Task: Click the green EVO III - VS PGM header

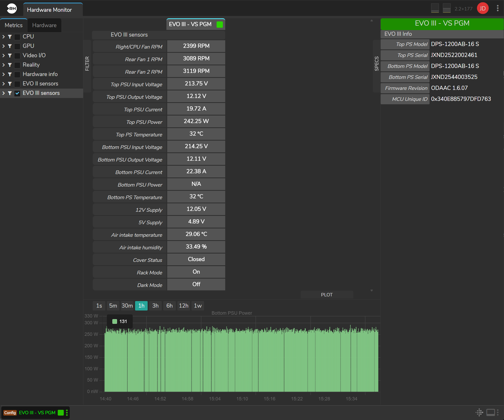Action: click(x=442, y=24)
